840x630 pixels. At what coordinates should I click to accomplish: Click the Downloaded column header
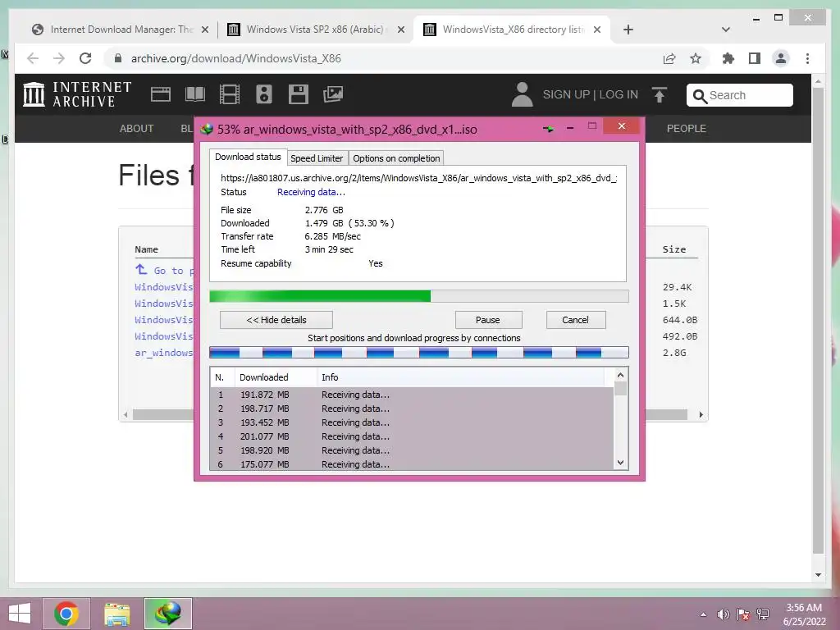(x=276, y=377)
